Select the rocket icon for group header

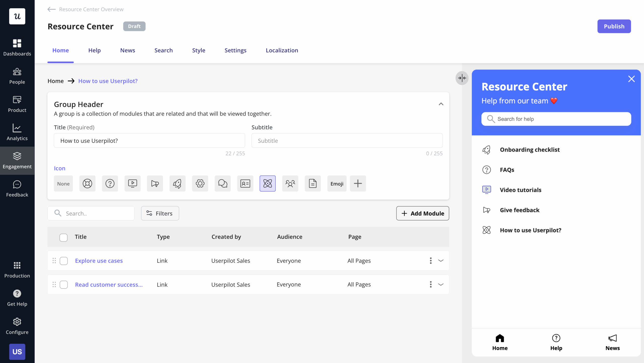coord(177,184)
